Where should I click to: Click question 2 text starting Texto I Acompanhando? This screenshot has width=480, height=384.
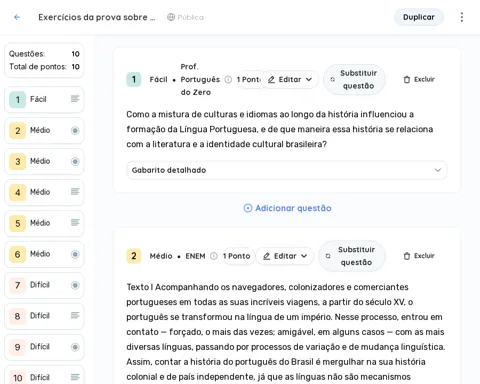pos(286,333)
